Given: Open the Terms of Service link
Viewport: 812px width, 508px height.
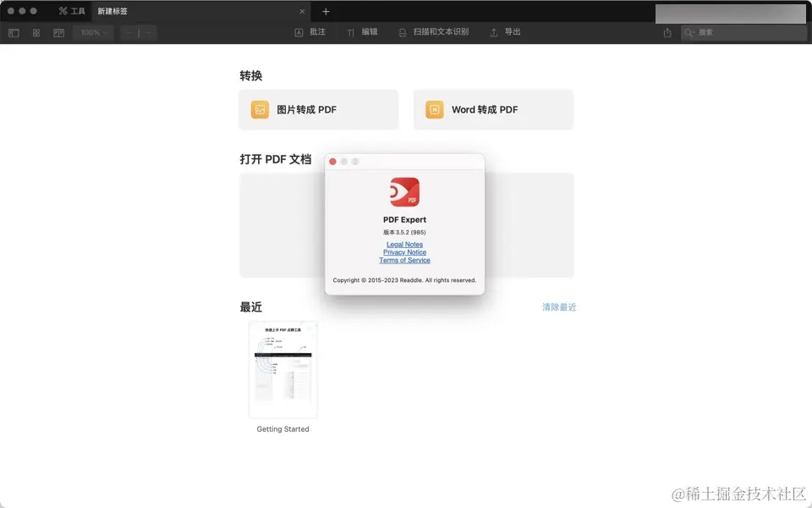Looking at the screenshot, I should pos(404,260).
